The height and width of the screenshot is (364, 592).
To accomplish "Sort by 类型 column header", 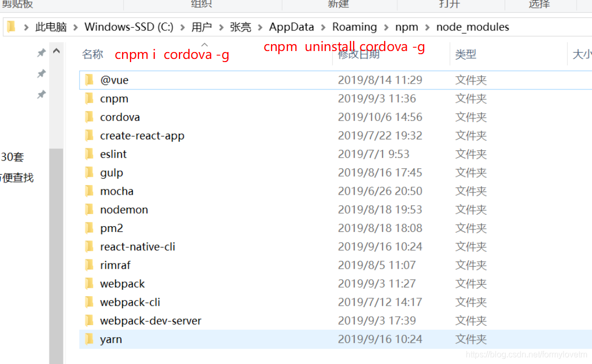I will tap(466, 54).
